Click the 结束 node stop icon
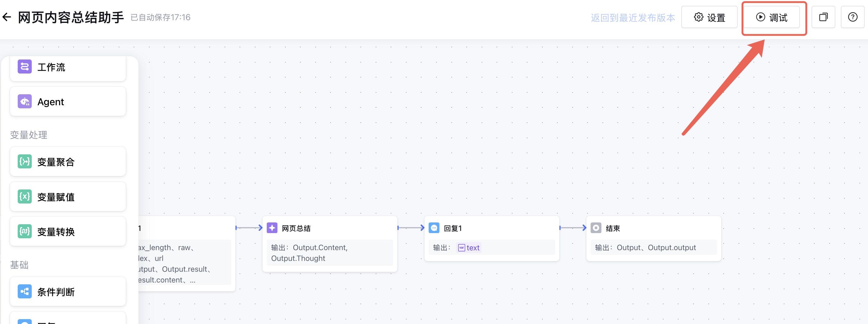This screenshot has width=868, height=324. (596, 228)
